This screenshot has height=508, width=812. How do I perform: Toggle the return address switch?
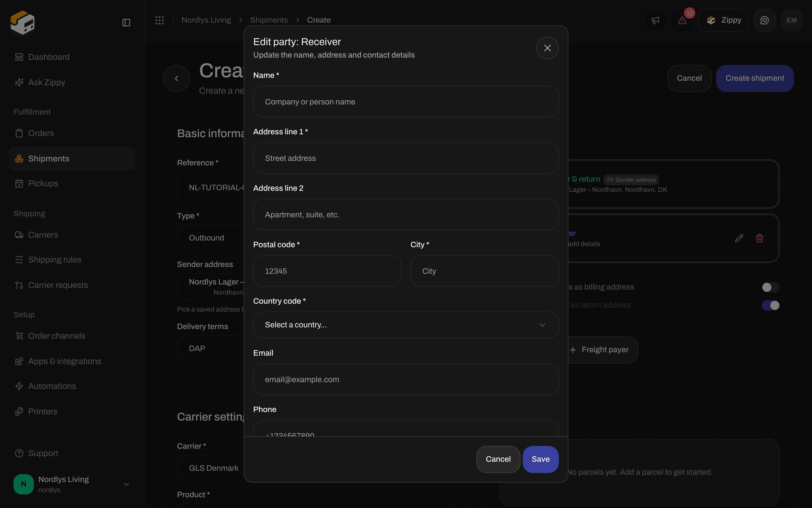pyautogui.click(x=770, y=305)
